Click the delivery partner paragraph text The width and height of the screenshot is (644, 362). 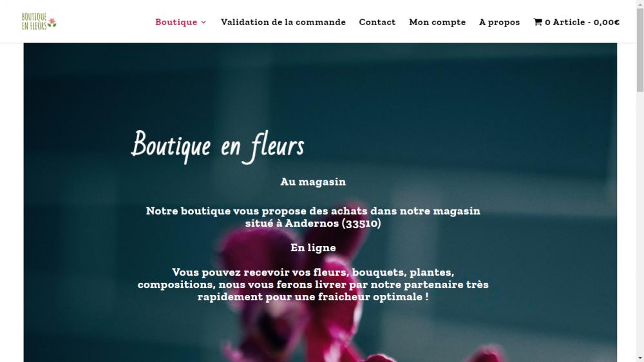point(313,284)
